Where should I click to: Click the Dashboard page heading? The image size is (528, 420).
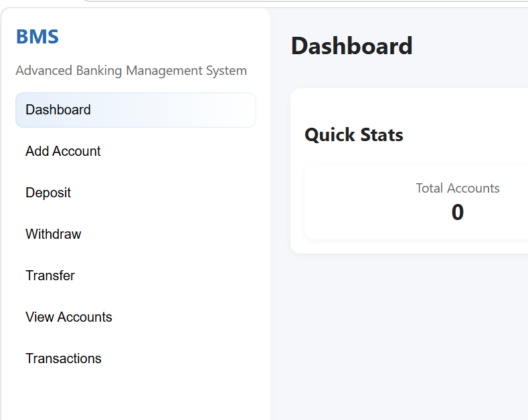351,45
